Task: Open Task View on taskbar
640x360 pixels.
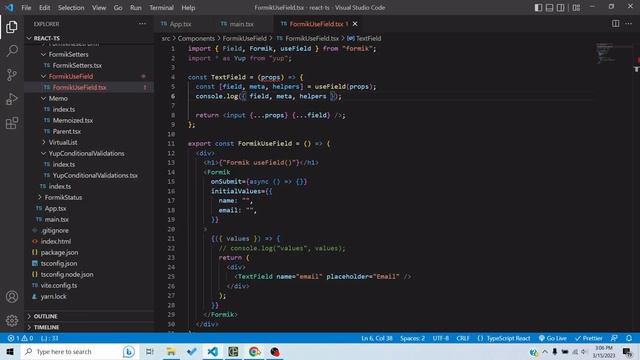Action: pyautogui.click(x=150, y=351)
